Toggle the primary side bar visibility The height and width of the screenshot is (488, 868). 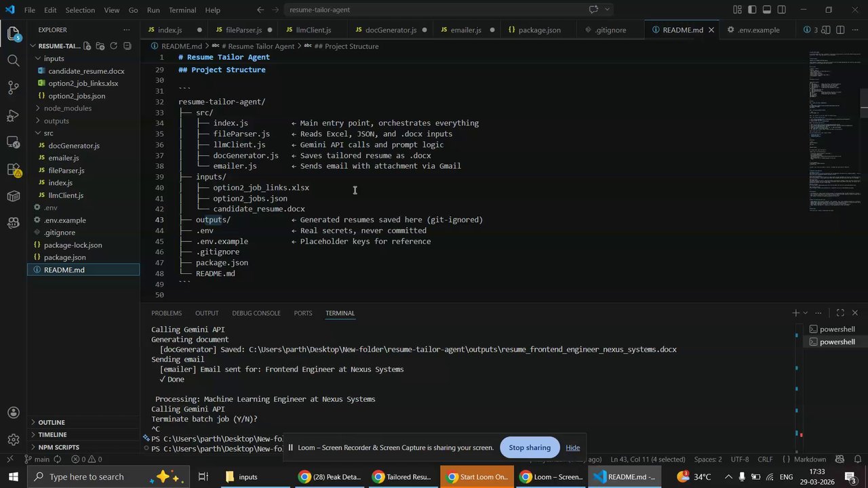pos(752,9)
